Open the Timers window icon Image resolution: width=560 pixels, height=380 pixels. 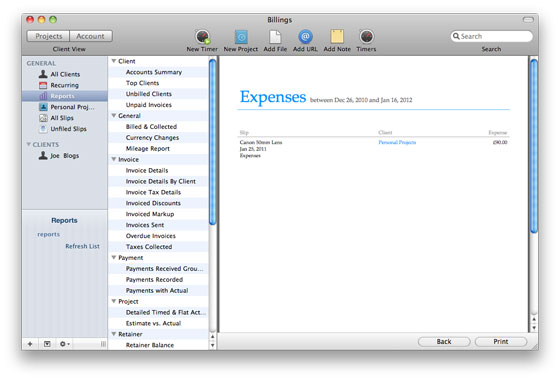click(366, 36)
